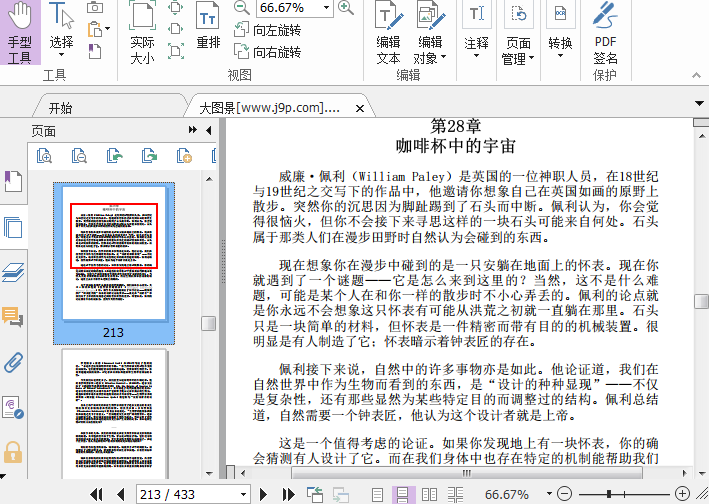
Task: Collapse the ribbon with the up chevron
Action: (x=696, y=75)
